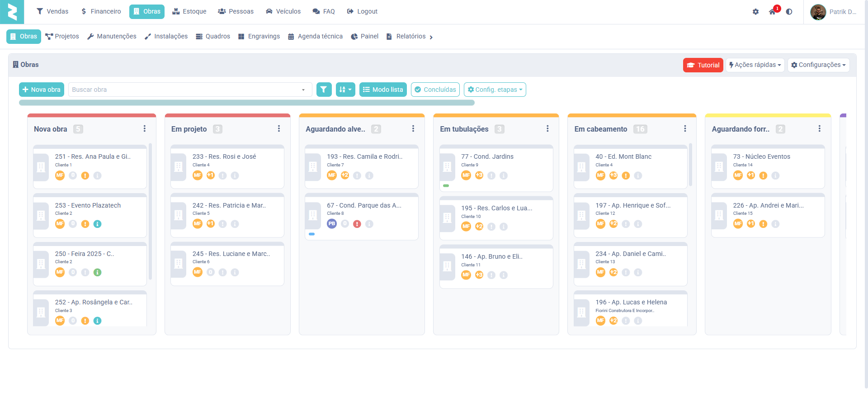Open the Estoque menu
The width and height of the screenshot is (868, 412).
click(189, 11)
